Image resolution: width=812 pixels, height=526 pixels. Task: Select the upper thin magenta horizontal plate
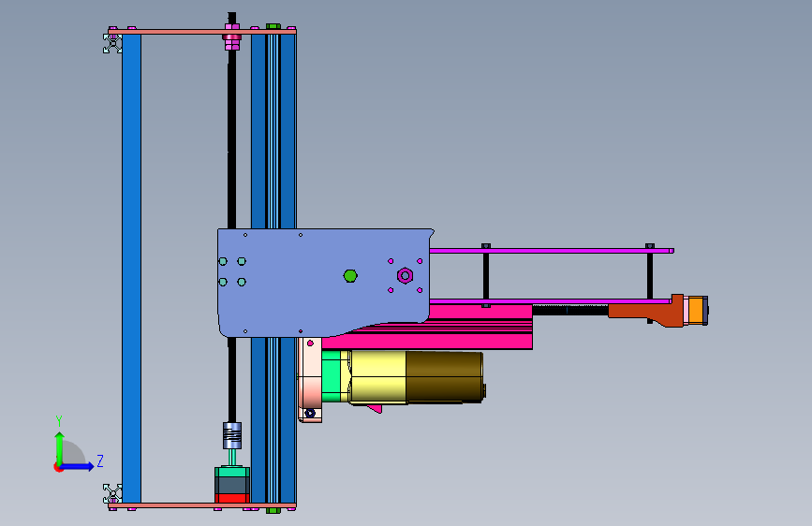click(552, 251)
